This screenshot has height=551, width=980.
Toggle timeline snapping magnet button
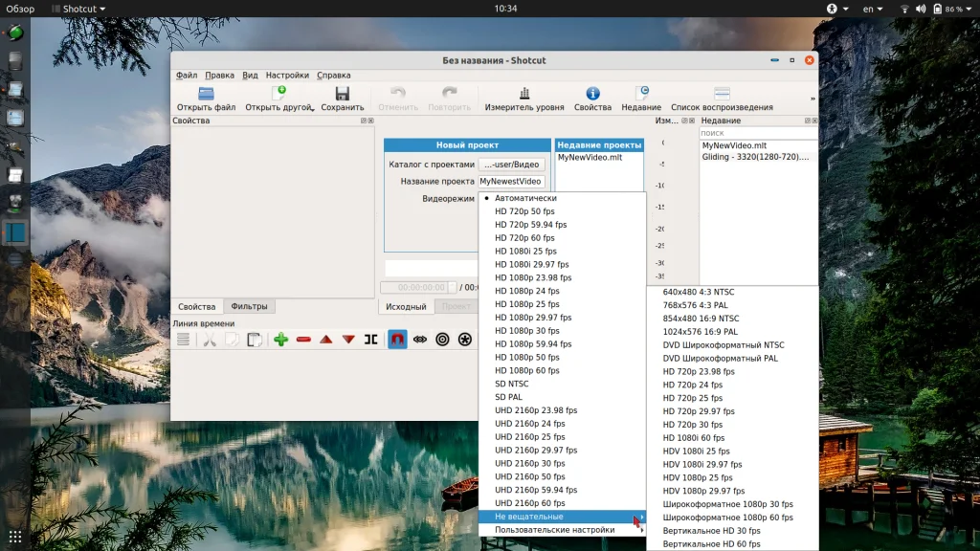396,340
